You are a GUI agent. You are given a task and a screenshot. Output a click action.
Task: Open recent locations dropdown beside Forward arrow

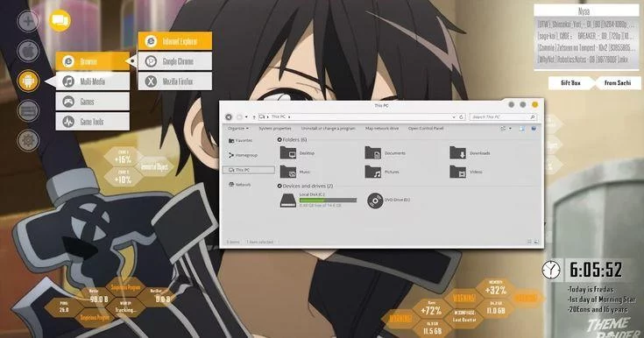[x=246, y=117]
